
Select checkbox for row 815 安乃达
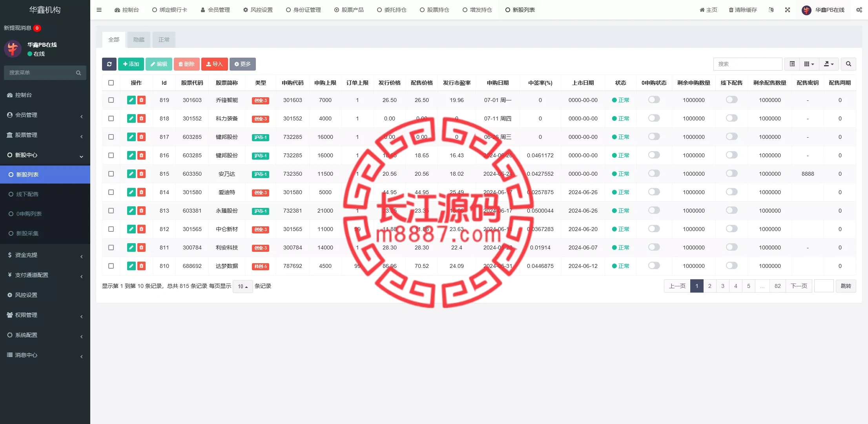111,174
